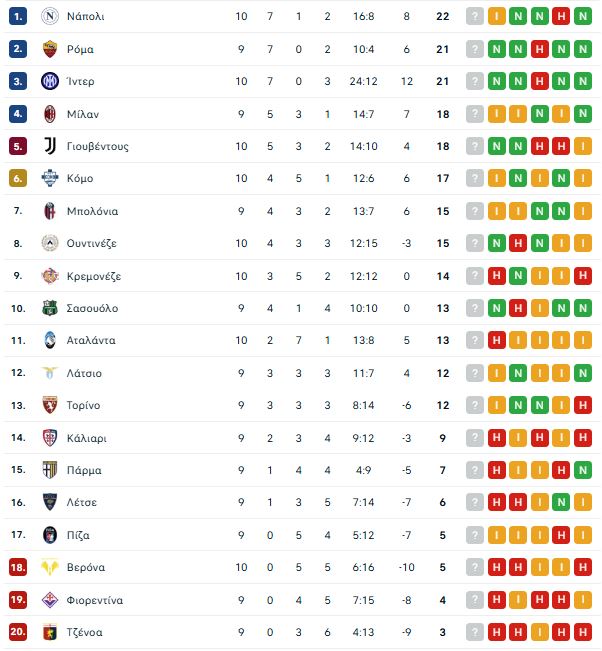Image resolution: width=602 pixels, height=651 pixels.
Task: Click the red H badge in Νάπολι row
Action: 561,17
